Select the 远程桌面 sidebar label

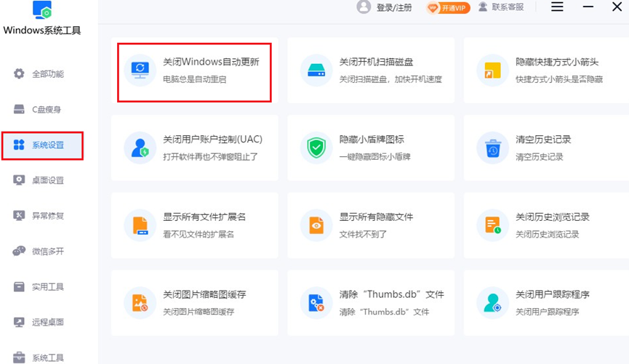coord(48,322)
